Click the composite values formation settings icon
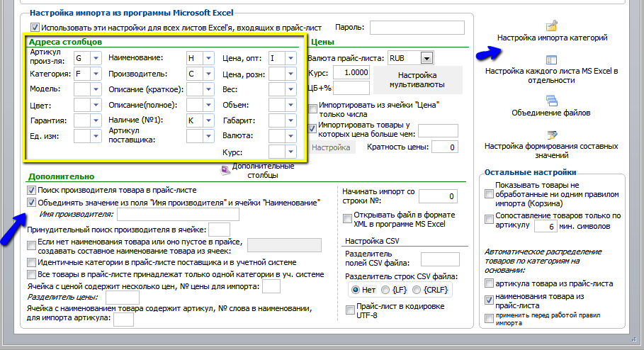 552,135
